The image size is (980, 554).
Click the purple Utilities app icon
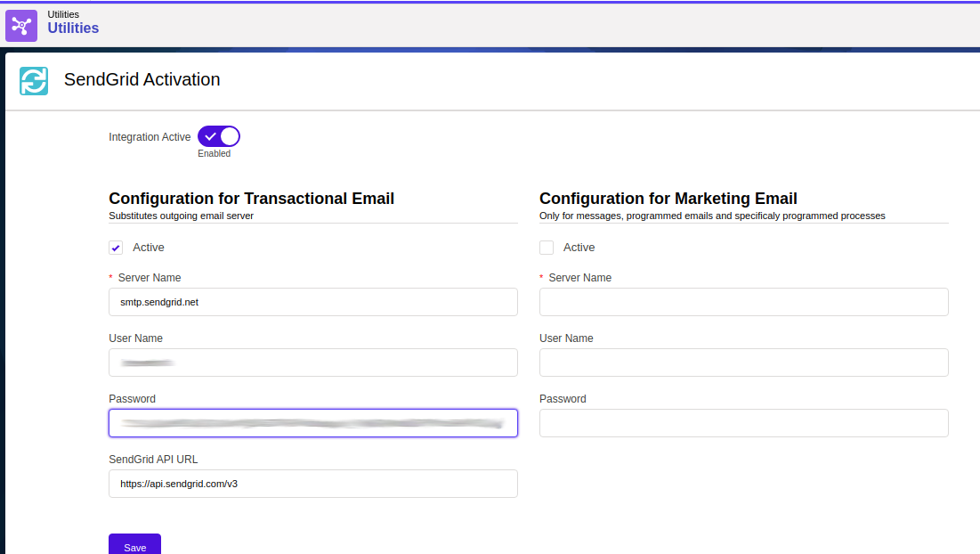[21, 25]
